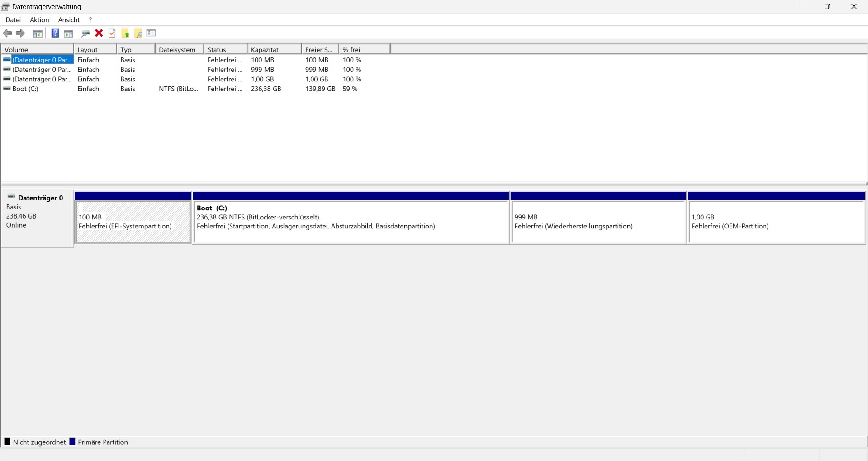Click the Online disk status text
The height and width of the screenshot is (461, 868).
[x=16, y=225]
